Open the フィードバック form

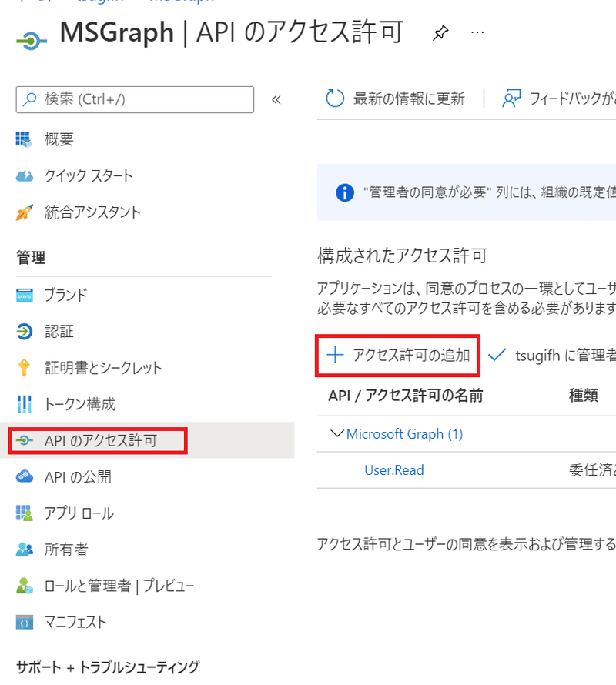[562, 98]
